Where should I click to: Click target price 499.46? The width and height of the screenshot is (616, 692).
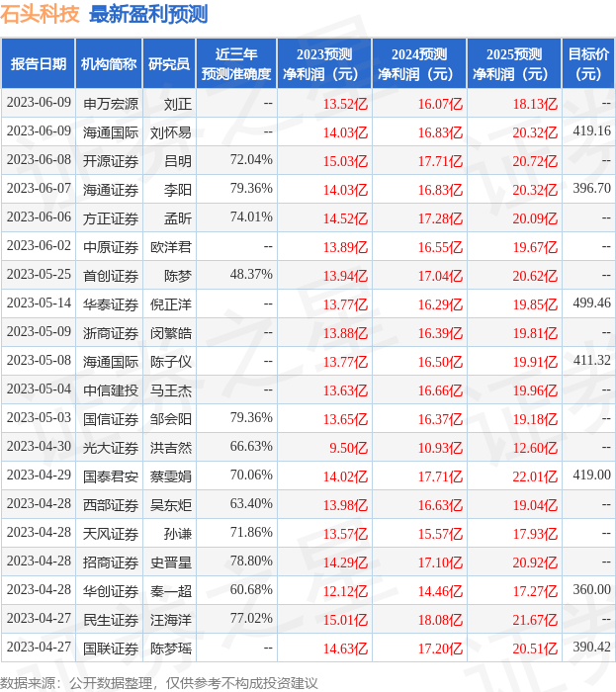tap(591, 303)
